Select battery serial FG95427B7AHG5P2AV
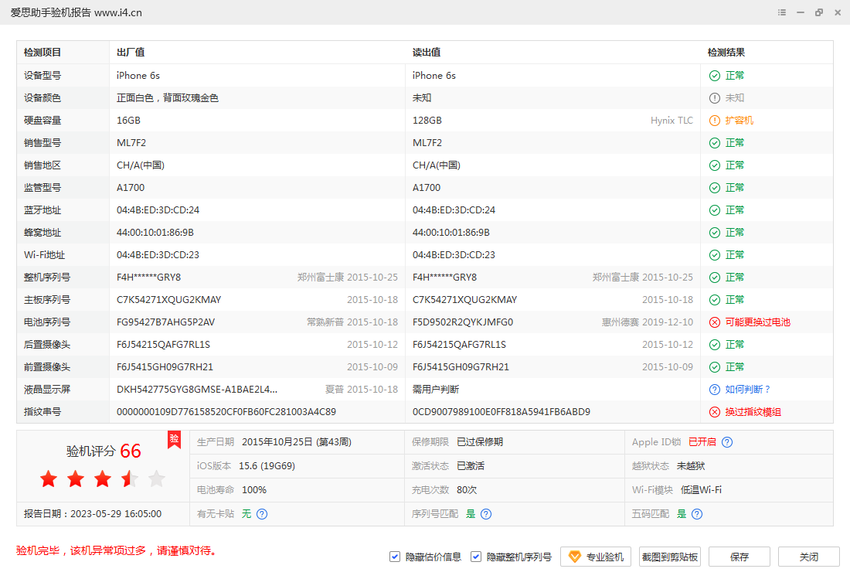This screenshot has width=850, height=579. (166, 322)
